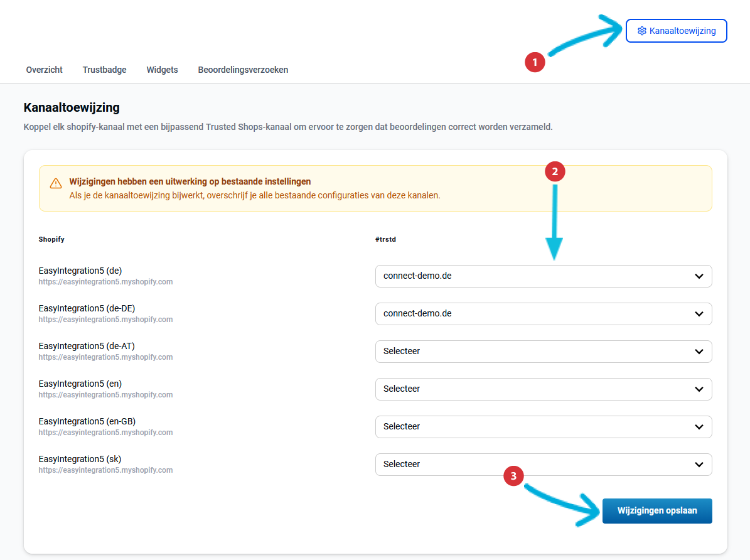
Task: Click the EasyIntegration5 (de) shop URL
Action: click(105, 282)
